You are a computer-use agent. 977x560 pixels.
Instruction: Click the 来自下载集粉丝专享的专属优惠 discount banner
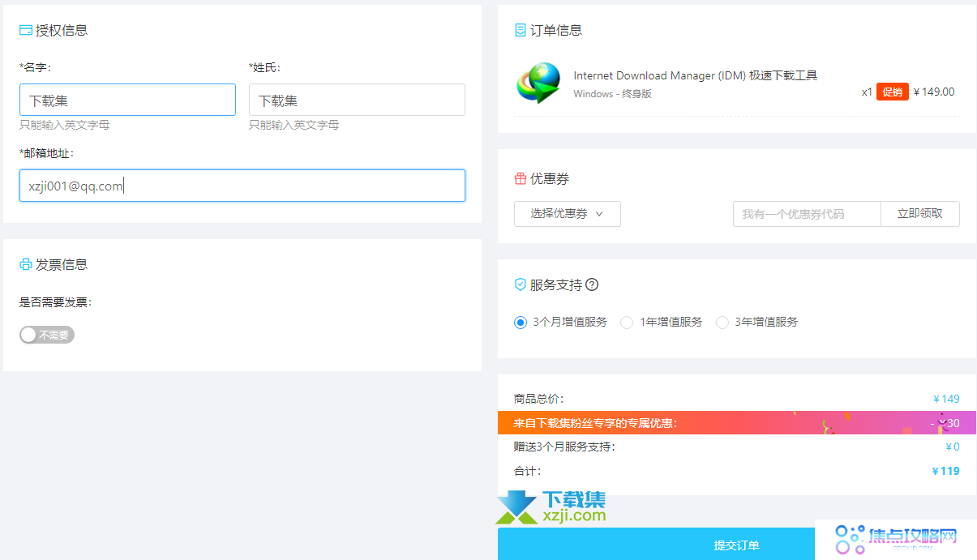[737, 422]
